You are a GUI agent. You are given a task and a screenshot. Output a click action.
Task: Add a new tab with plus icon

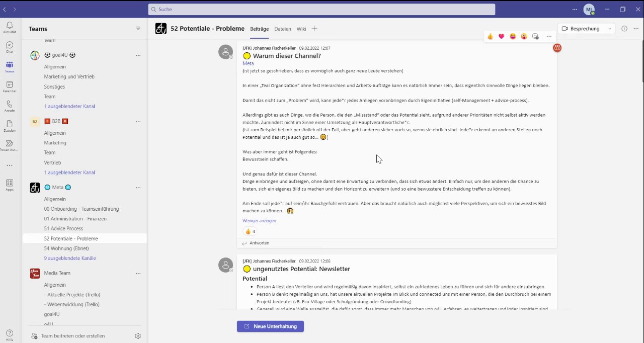[x=314, y=29]
